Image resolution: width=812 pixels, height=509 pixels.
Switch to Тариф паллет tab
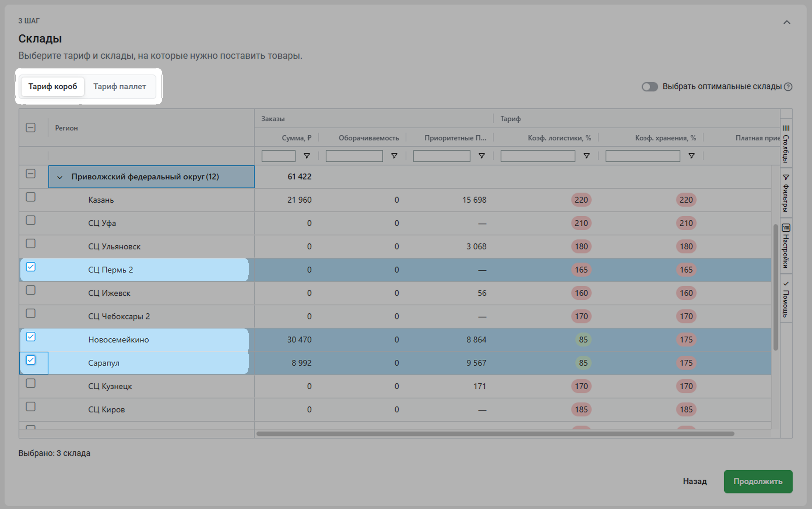pyautogui.click(x=119, y=86)
